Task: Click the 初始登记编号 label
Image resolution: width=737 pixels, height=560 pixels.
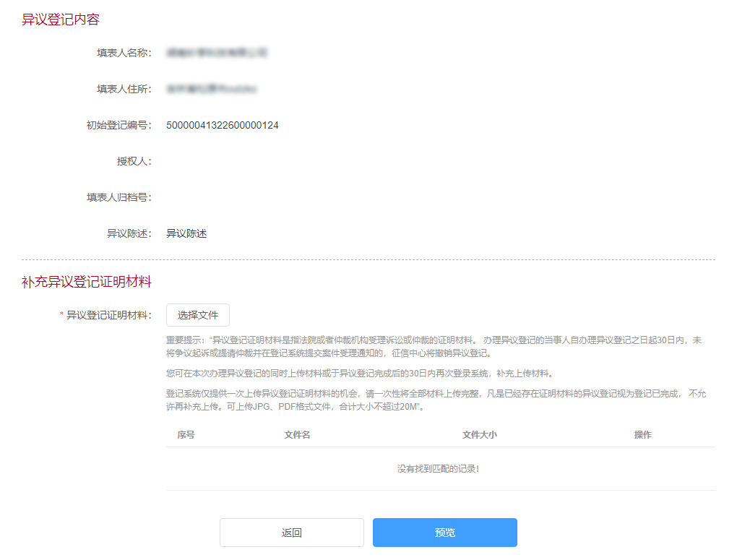Action: tap(119, 125)
